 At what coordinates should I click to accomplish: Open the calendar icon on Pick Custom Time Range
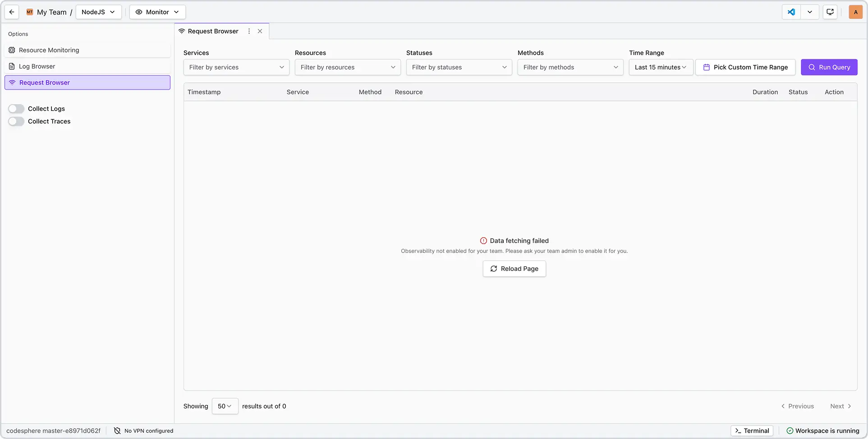click(x=706, y=67)
